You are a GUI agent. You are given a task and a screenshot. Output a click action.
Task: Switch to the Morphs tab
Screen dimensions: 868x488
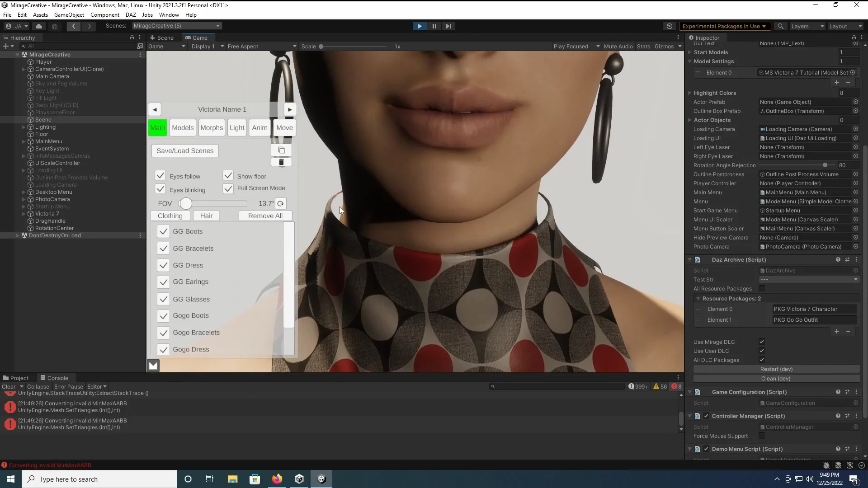point(211,127)
